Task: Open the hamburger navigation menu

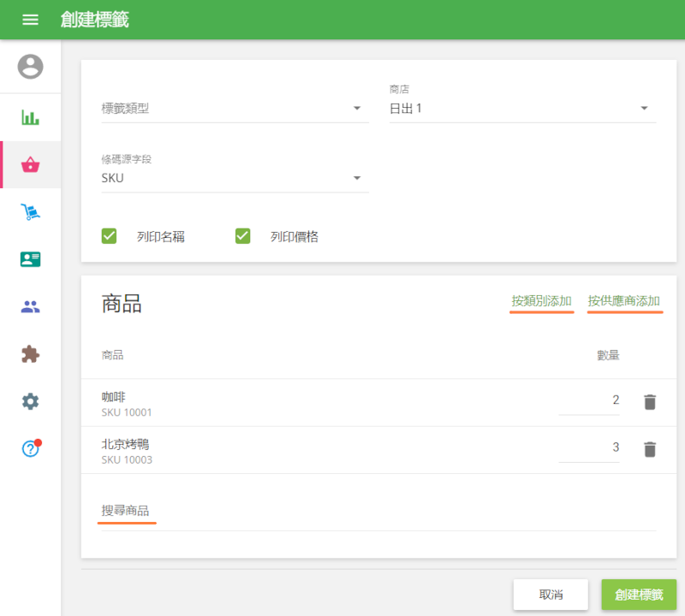Action: pos(30,20)
